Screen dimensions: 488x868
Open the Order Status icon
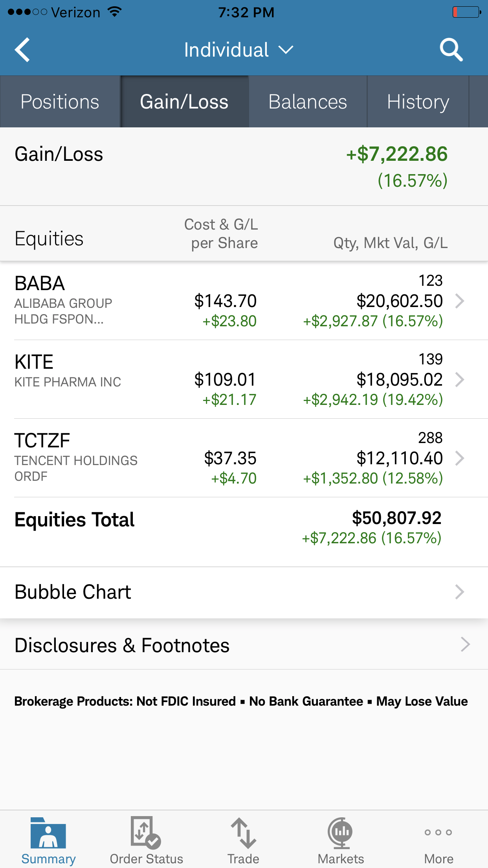point(146,832)
